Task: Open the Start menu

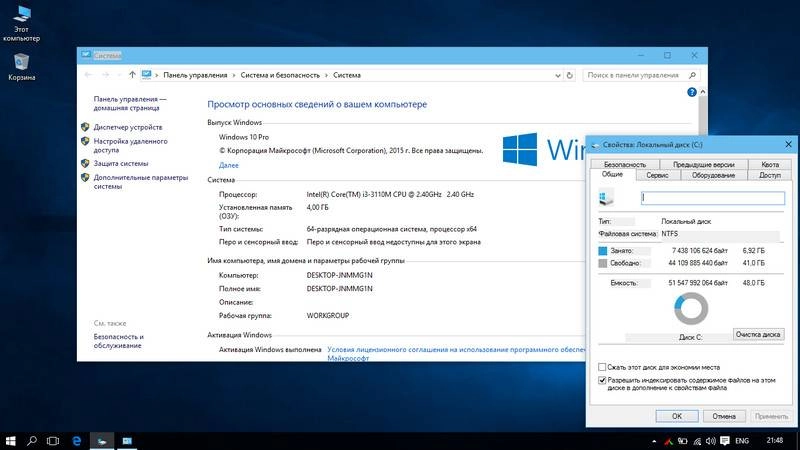Action: (11, 441)
